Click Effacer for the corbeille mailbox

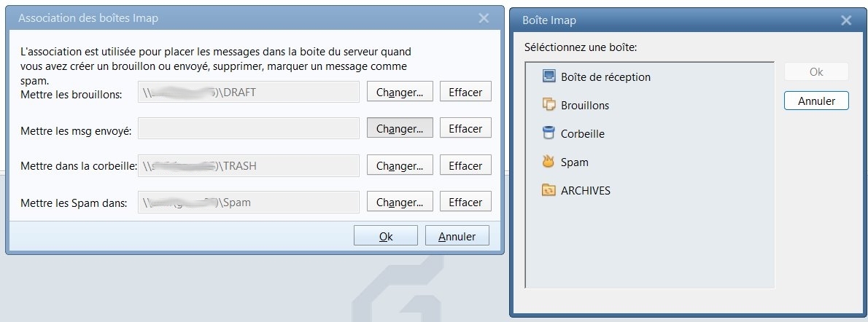click(x=465, y=166)
